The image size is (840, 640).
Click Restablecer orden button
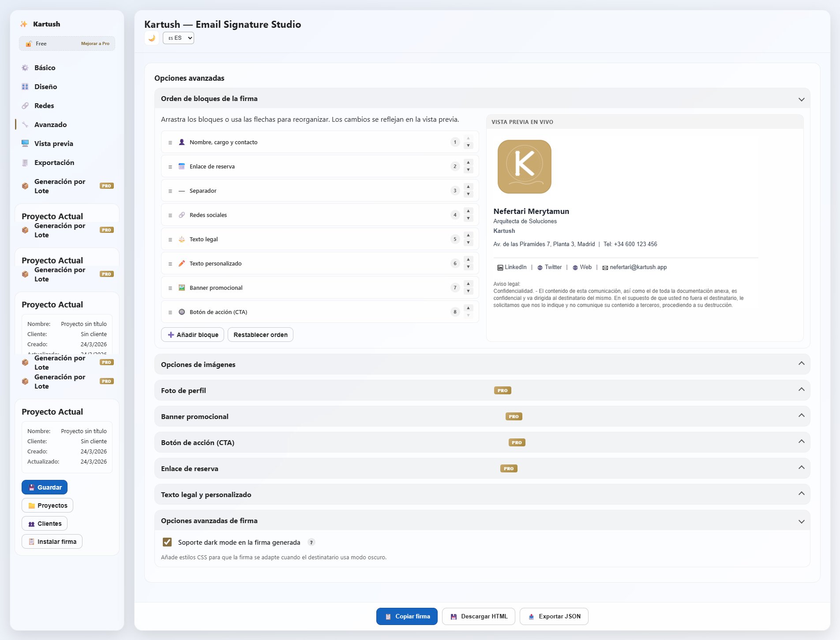pos(260,335)
